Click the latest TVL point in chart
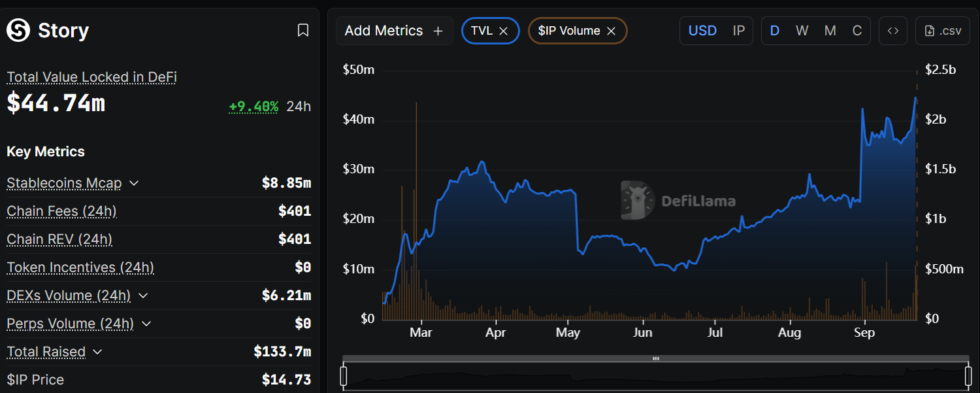The image size is (980, 393). tap(915, 98)
